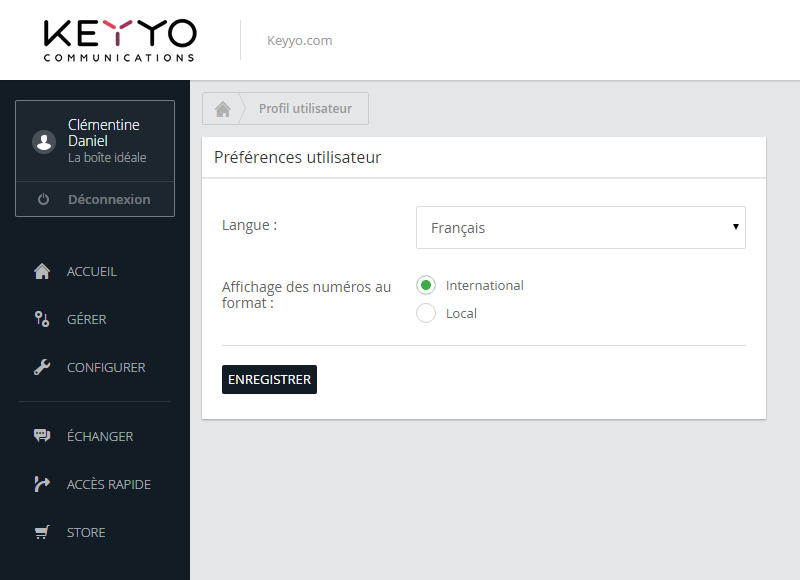Screen dimensions: 800x580
Task: Select the International number format radio
Action: click(x=426, y=285)
